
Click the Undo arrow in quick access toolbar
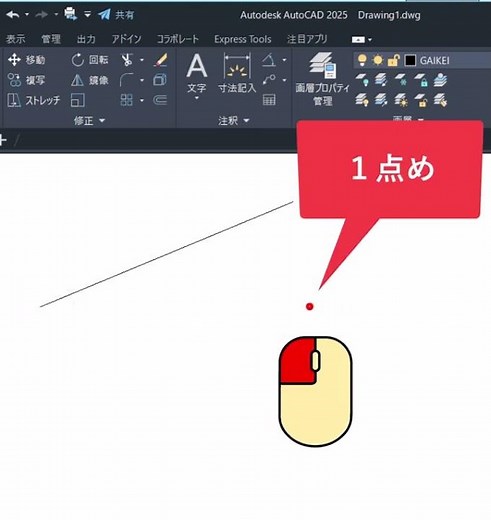(x=13, y=15)
